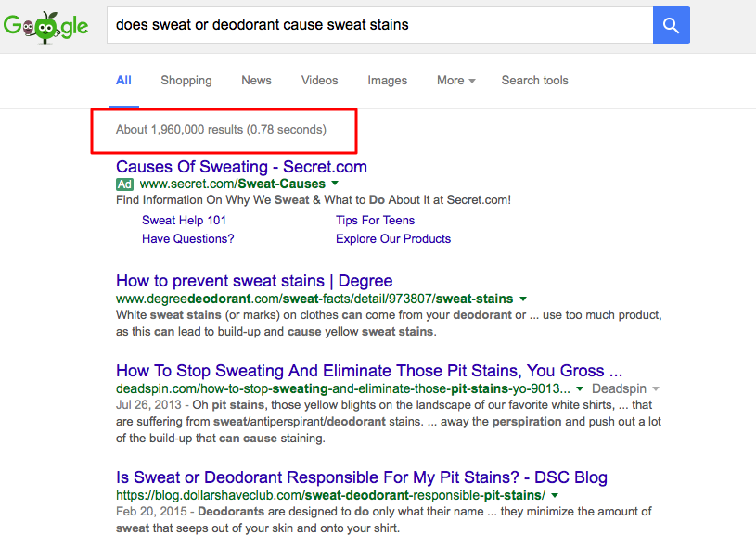Viewport: 756px width, 547px height.
Task: Expand the arrow next to degreedeodorant.com URL
Action: (x=523, y=299)
